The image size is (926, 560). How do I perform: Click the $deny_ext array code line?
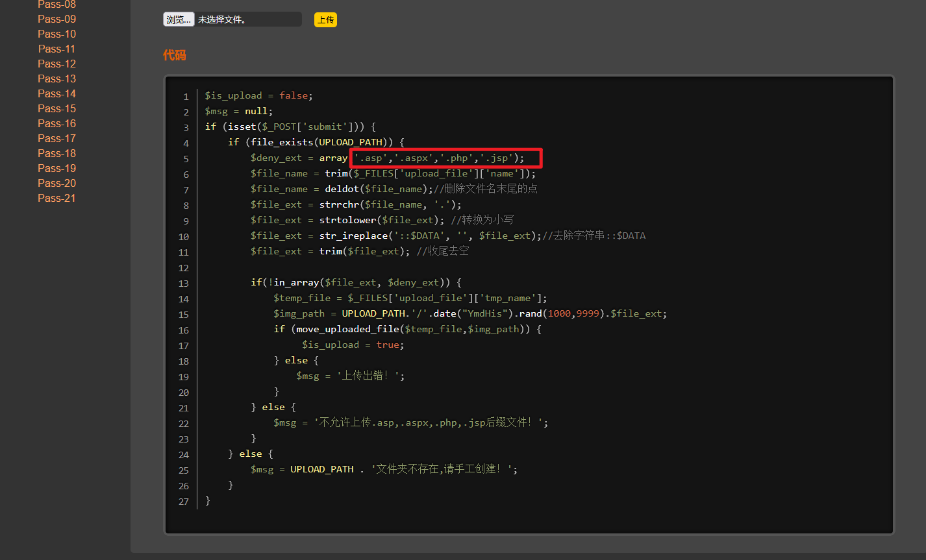click(387, 158)
